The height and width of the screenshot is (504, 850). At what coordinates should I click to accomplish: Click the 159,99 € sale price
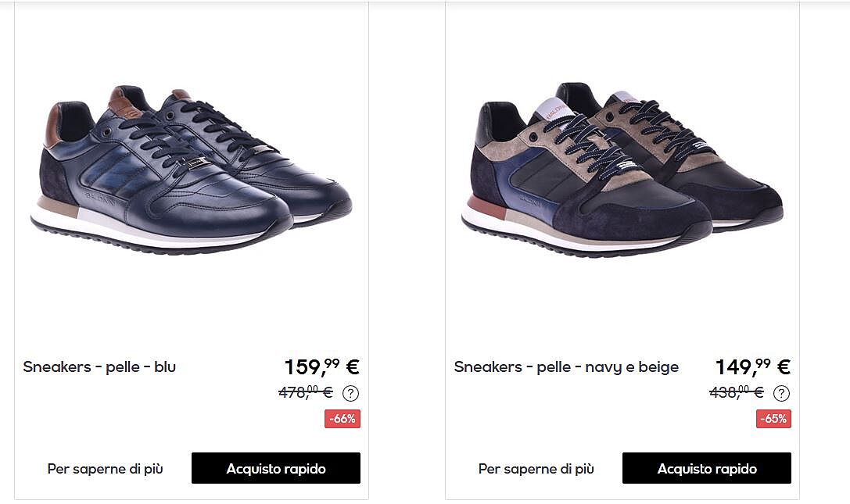(322, 367)
